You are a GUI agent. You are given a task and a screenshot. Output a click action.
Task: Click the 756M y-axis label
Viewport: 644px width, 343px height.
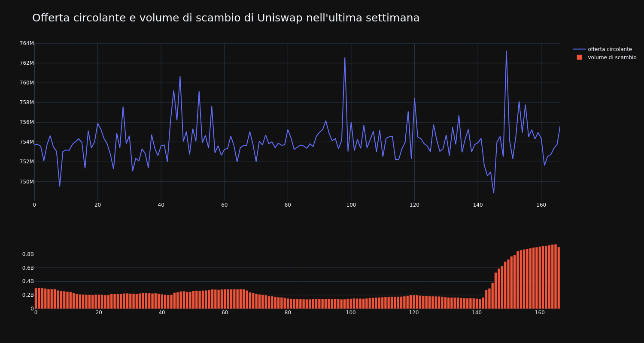point(27,122)
